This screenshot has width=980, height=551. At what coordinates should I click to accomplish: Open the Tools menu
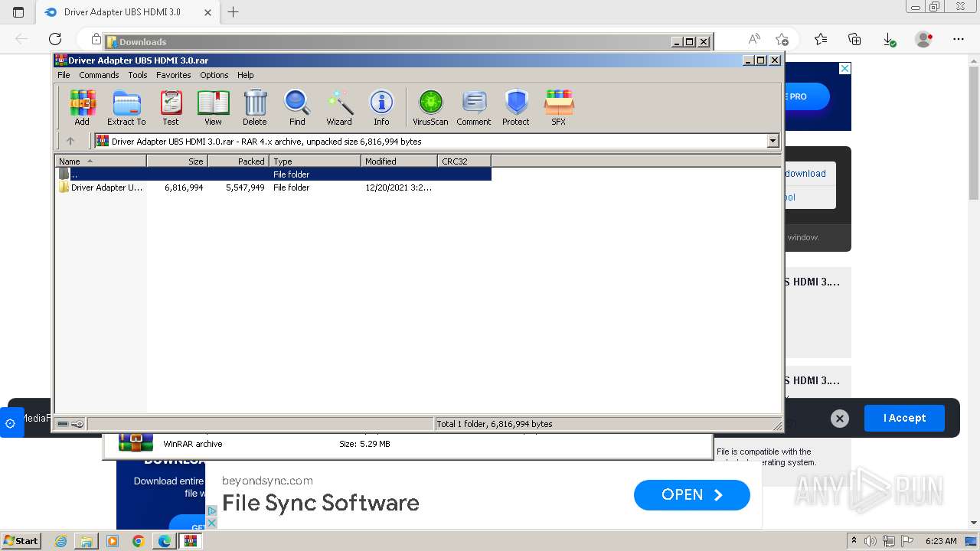(138, 75)
